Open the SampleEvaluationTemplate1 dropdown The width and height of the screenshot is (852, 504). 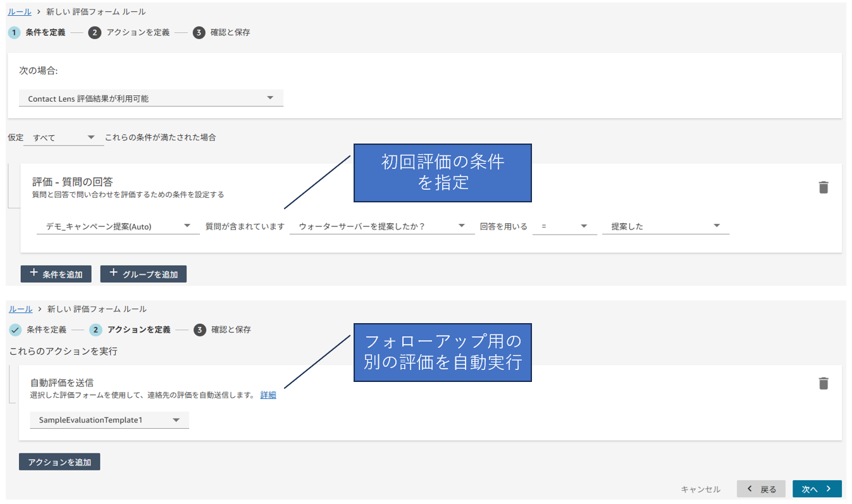[109, 420]
